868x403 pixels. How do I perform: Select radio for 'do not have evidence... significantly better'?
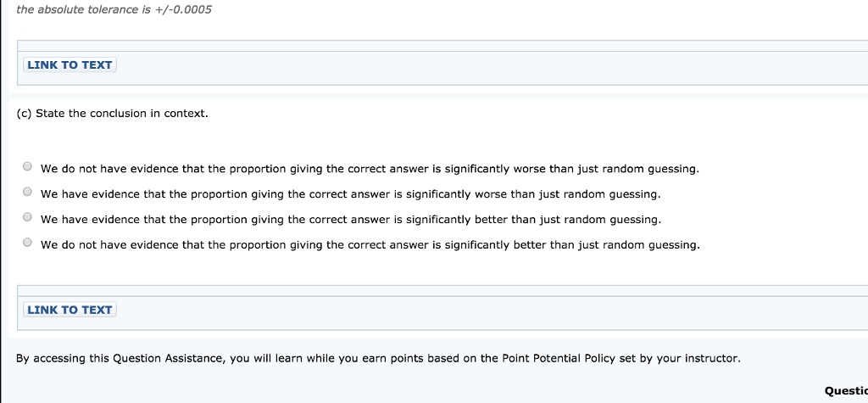click(x=27, y=243)
